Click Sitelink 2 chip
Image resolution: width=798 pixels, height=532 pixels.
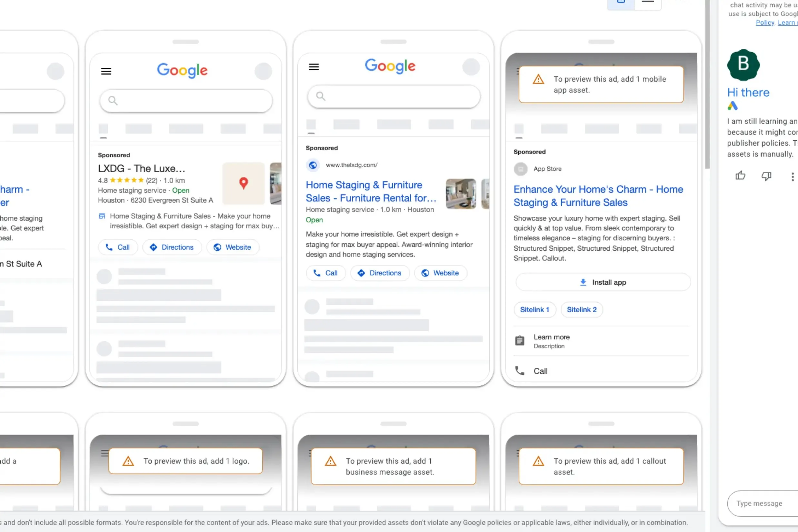pyautogui.click(x=582, y=310)
